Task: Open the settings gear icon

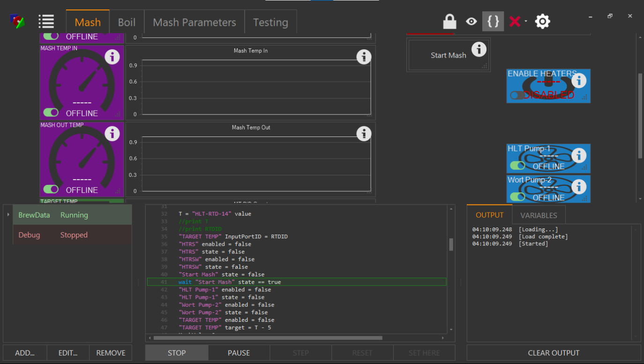Action: (x=542, y=21)
